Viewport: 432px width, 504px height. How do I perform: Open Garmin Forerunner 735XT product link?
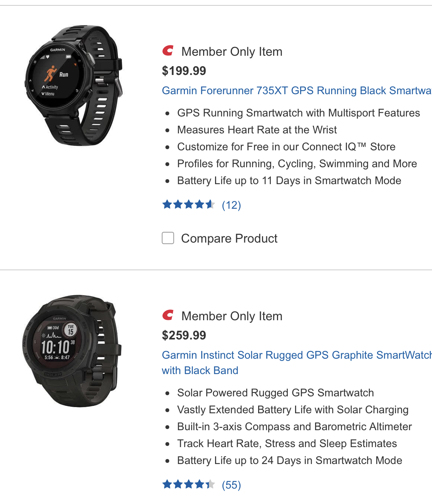pyautogui.click(x=296, y=91)
